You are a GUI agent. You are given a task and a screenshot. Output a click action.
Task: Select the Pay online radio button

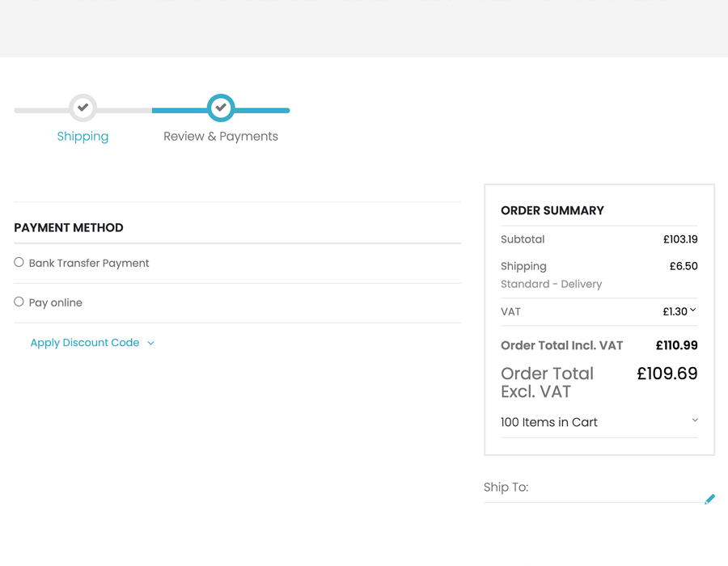pyautogui.click(x=18, y=301)
